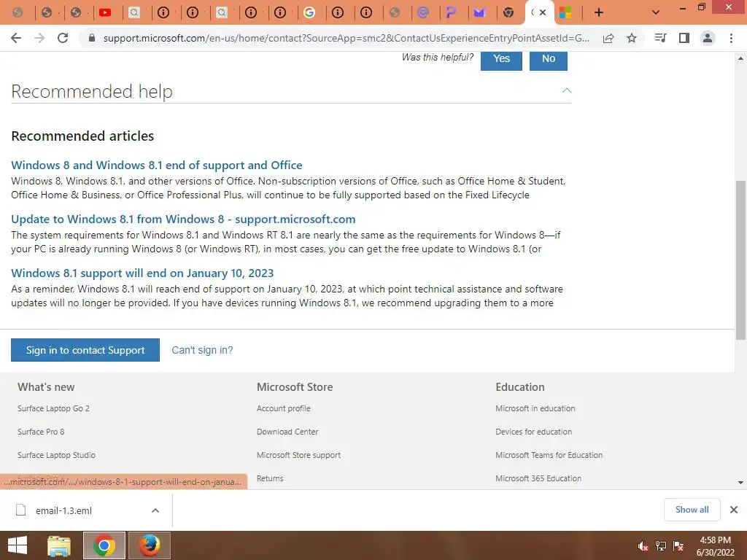Image resolution: width=747 pixels, height=560 pixels.
Task: Click the Education footer heading
Action: pyautogui.click(x=519, y=387)
